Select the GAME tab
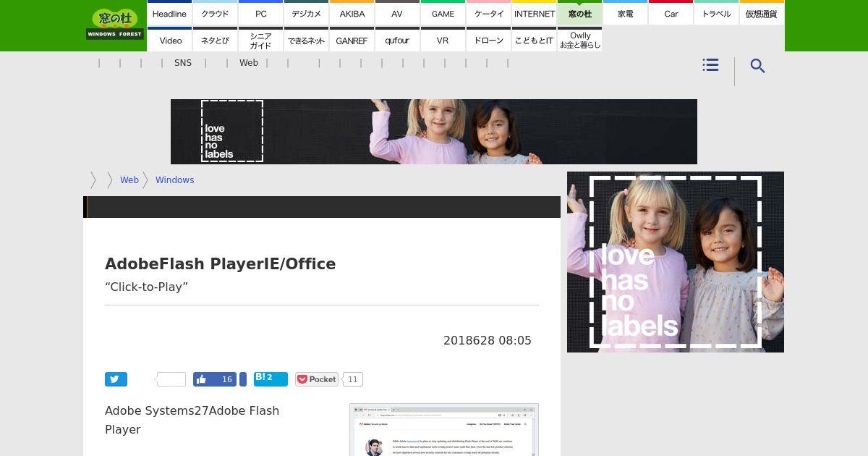The width and height of the screenshot is (868, 456). pos(443,14)
